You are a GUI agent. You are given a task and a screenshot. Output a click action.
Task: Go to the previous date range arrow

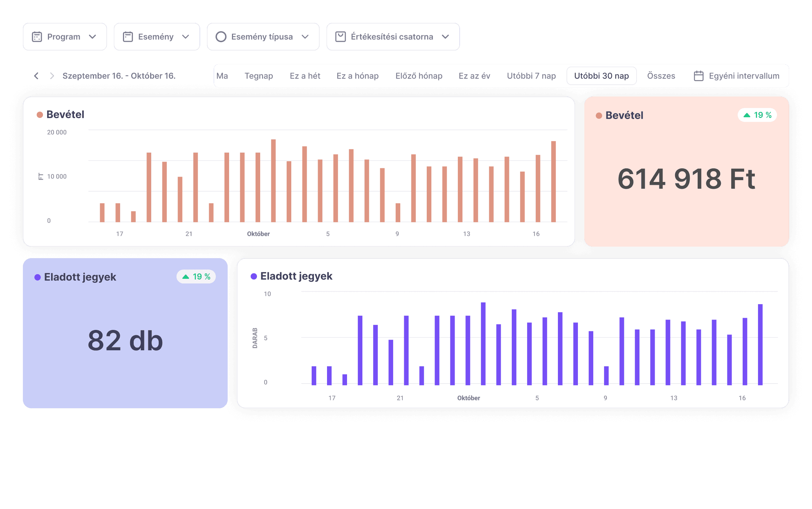(x=36, y=76)
